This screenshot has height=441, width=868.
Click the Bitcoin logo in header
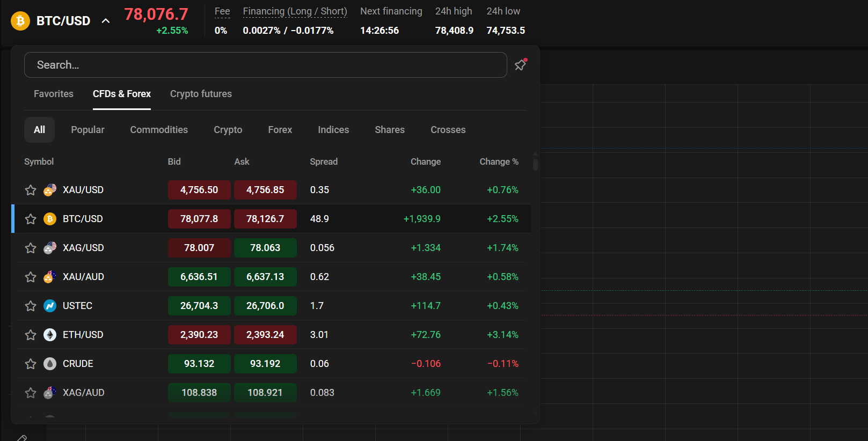[20, 21]
